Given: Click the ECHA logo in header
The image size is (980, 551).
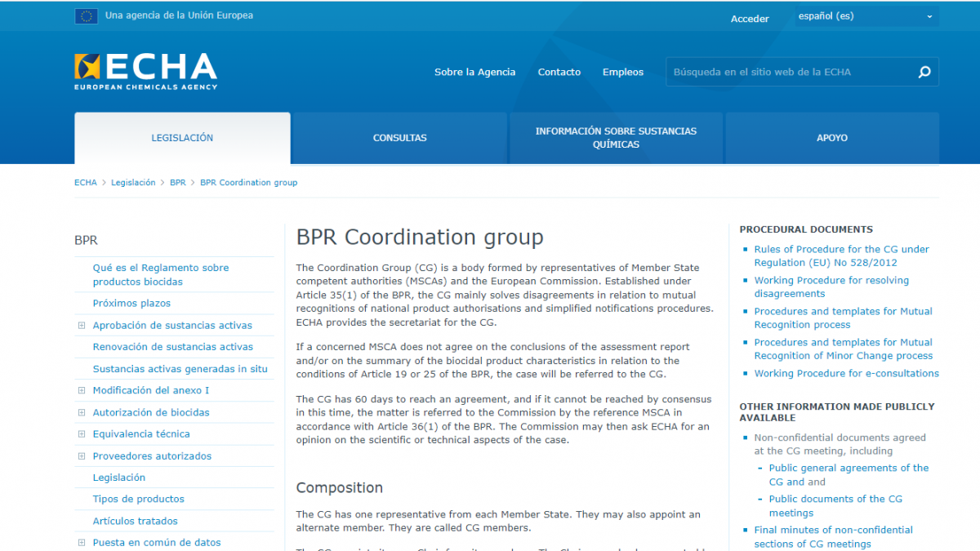Looking at the screenshot, I should pos(146,71).
